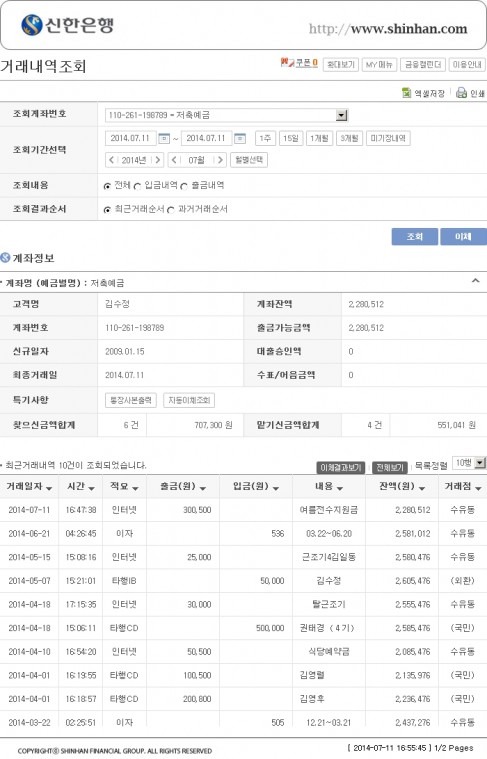The width and height of the screenshot is (487, 759).
Task: Click the 500,000 deposit amount
Action: (x=270, y=628)
